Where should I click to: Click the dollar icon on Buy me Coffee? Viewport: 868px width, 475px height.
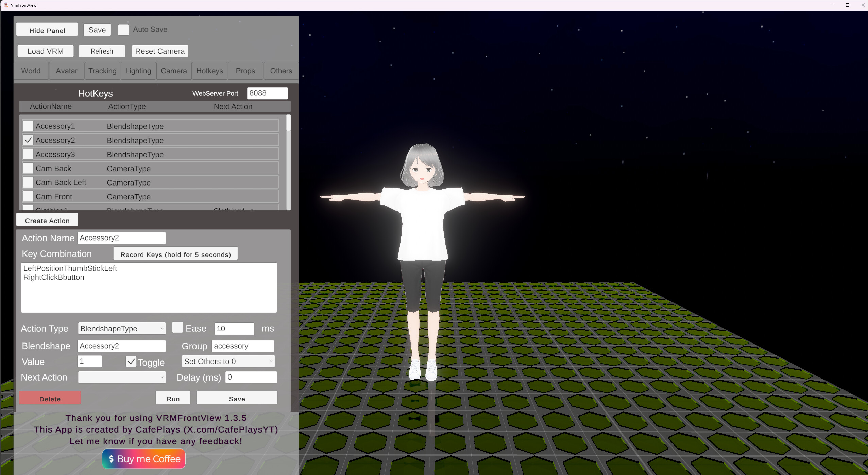pyautogui.click(x=110, y=458)
